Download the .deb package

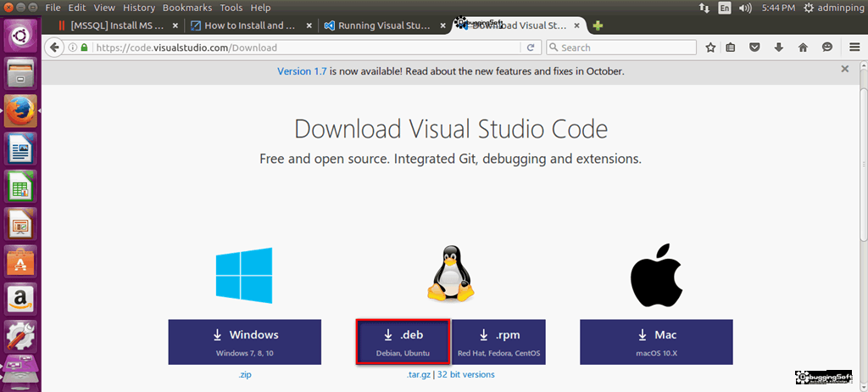point(403,342)
